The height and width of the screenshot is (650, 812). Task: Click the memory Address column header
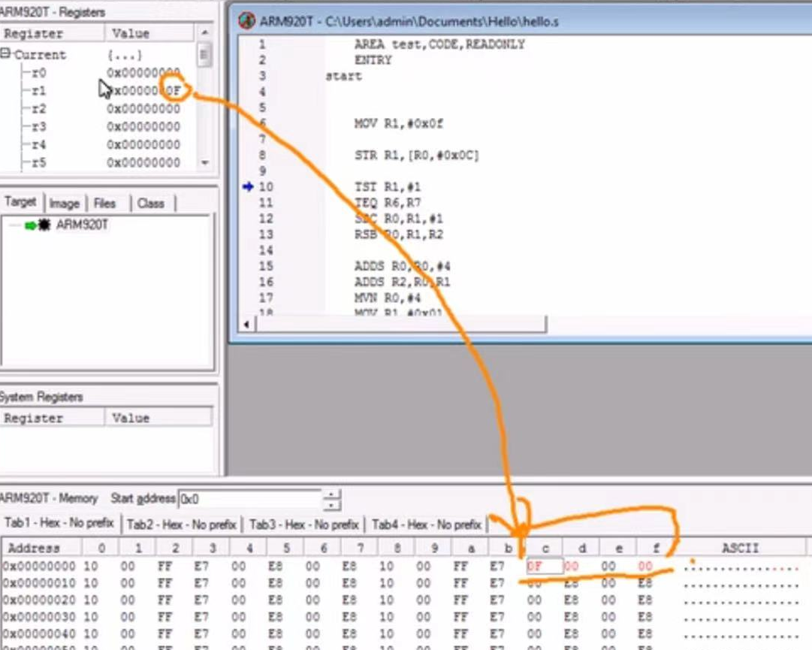41,548
